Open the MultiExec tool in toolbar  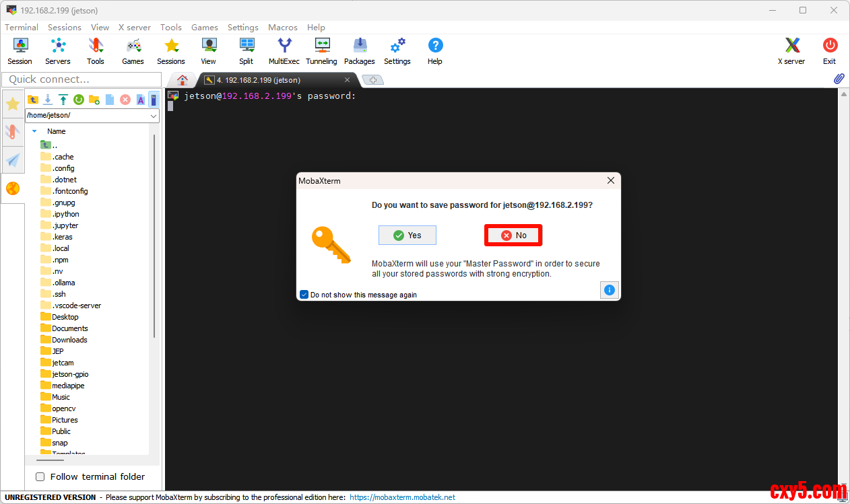284,51
